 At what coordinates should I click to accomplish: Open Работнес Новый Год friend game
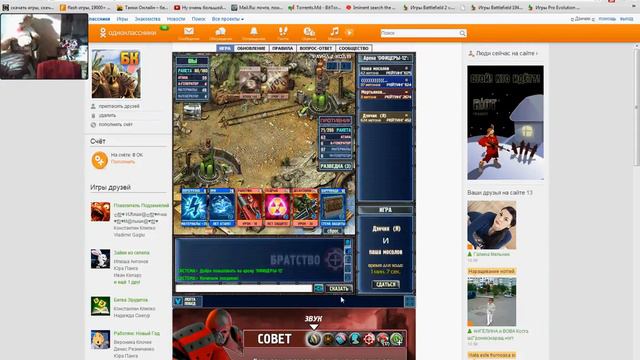coord(137,333)
